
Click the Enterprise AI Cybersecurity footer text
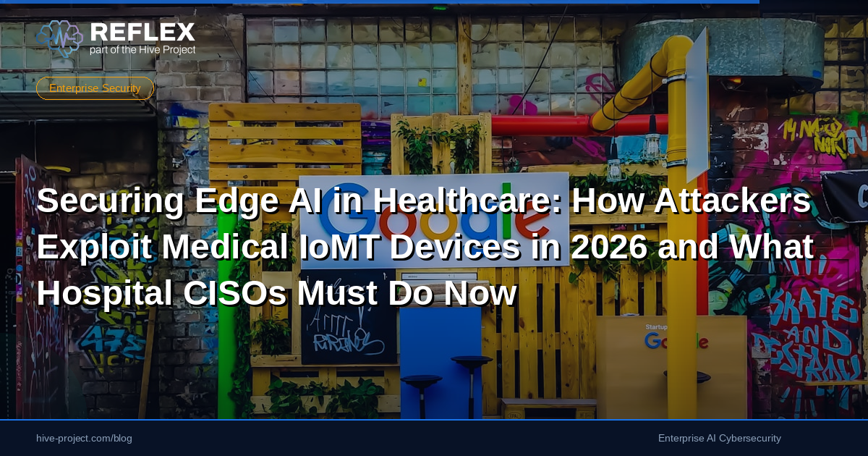tap(719, 438)
